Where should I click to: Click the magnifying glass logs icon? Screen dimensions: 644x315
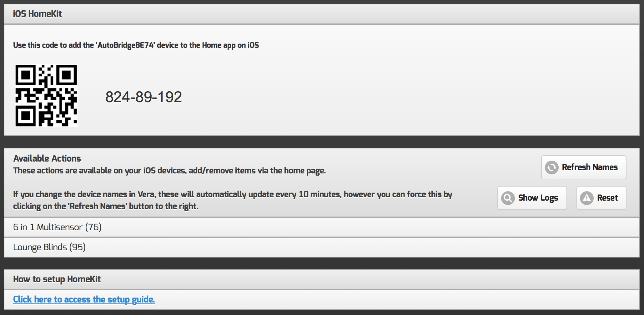[x=508, y=198]
